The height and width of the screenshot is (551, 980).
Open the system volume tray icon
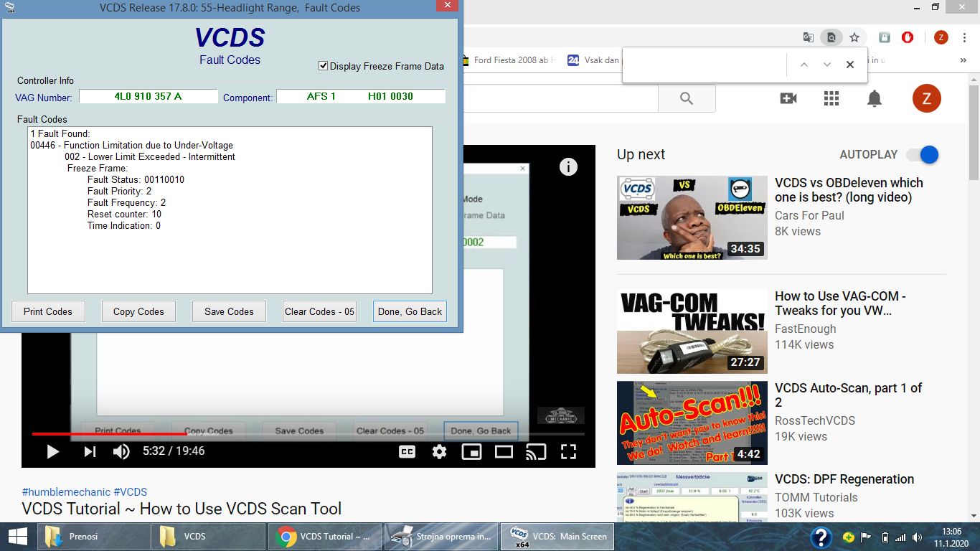(x=917, y=537)
